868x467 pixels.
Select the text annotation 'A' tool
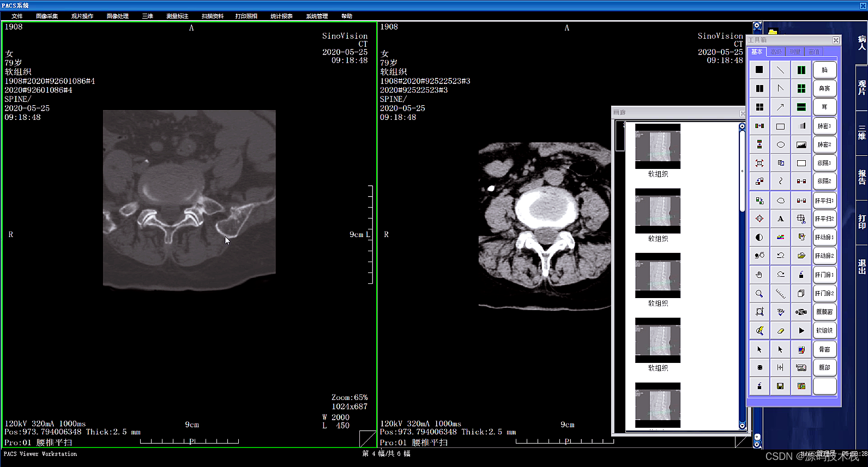(x=780, y=219)
